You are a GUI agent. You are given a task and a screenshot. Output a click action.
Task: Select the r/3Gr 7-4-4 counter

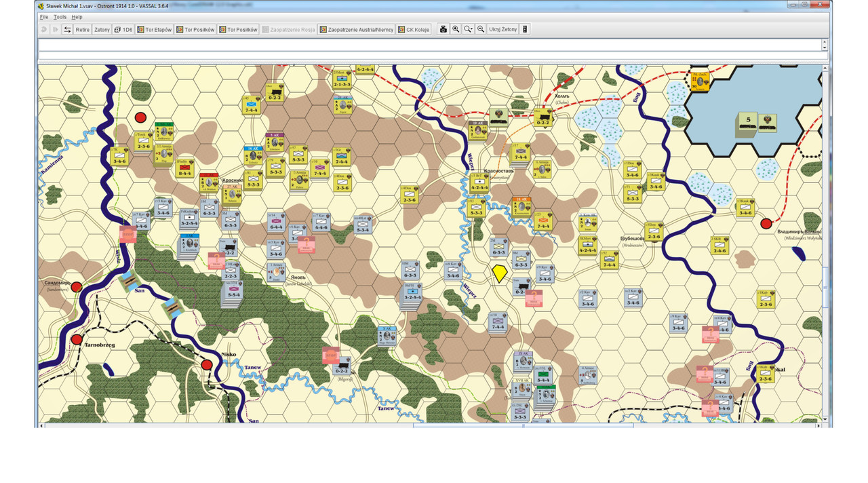[342, 157]
